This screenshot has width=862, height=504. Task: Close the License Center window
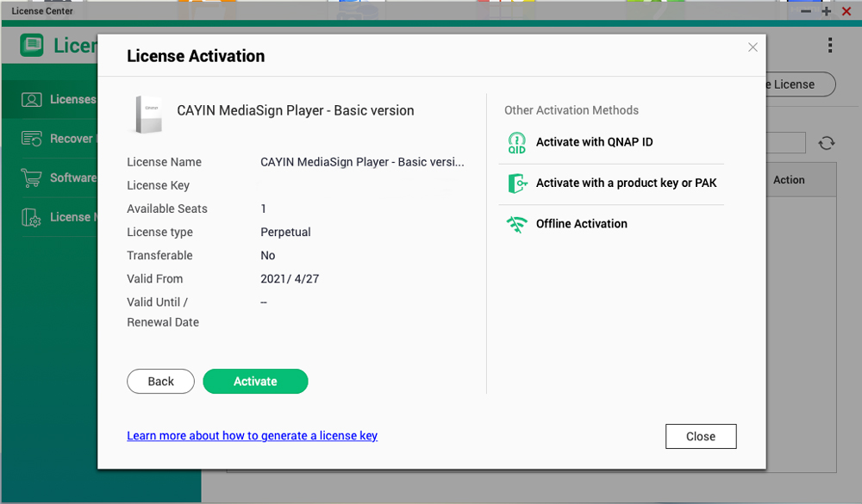tap(846, 11)
